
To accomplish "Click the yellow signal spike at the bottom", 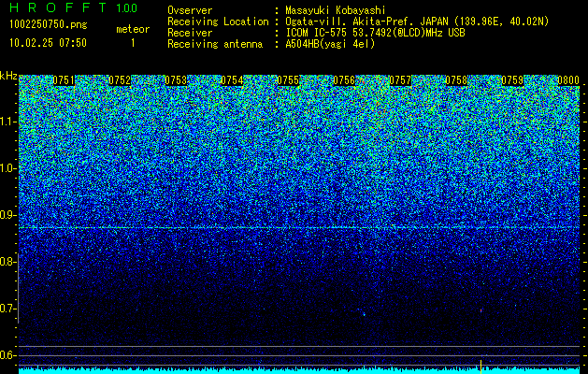I will (480, 367).
